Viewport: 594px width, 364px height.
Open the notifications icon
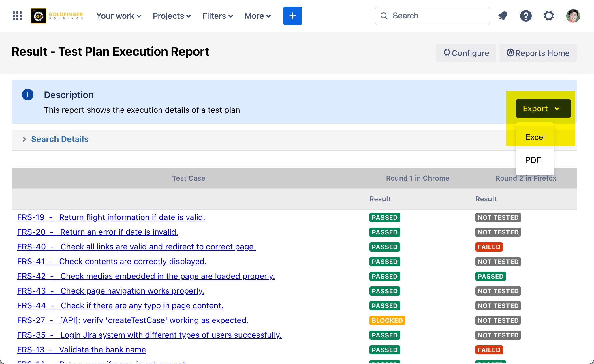[x=503, y=16]
